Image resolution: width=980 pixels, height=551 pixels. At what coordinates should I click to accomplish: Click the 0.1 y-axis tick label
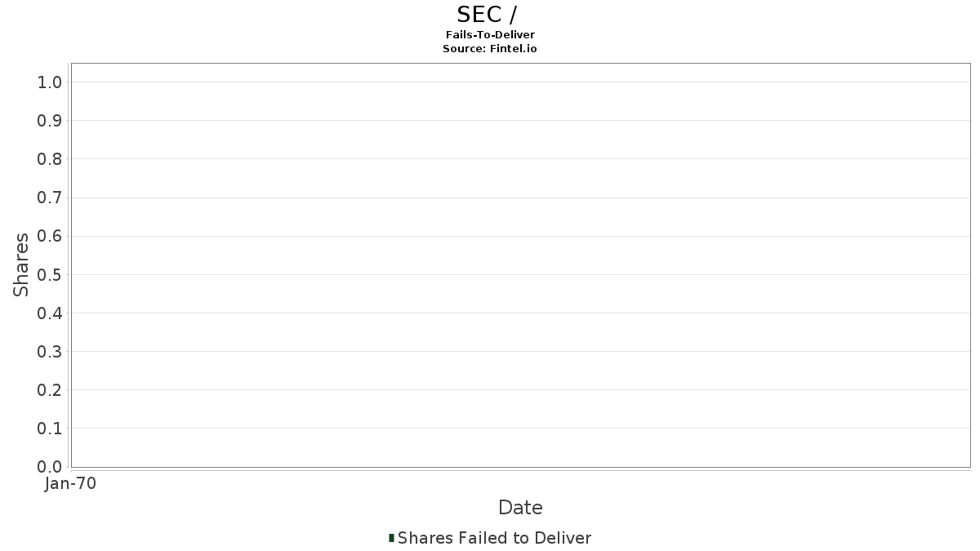click(50, 429)
